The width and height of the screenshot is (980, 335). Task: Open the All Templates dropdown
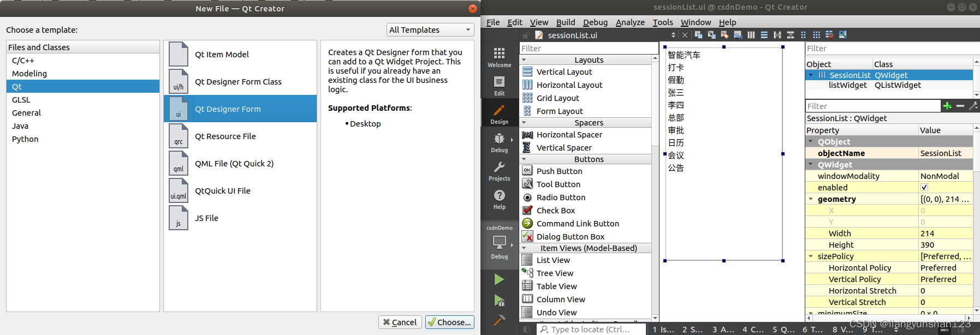tap(430, 30)
